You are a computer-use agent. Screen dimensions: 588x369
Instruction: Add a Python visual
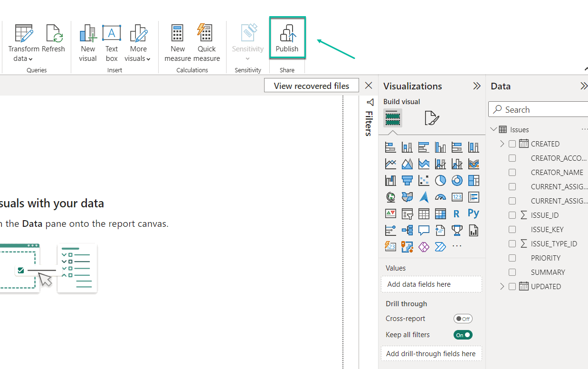(x=474, y=214)
